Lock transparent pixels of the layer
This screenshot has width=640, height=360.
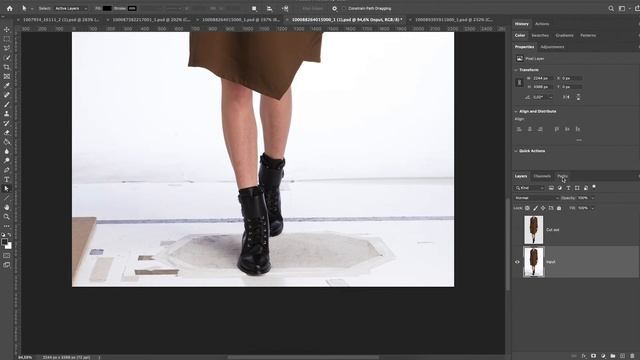pyautogui.click(x=527, y=208)
